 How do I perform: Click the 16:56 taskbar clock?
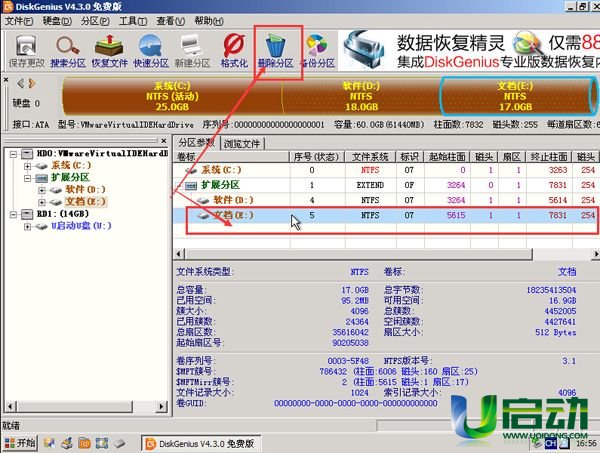pos(586,443)
